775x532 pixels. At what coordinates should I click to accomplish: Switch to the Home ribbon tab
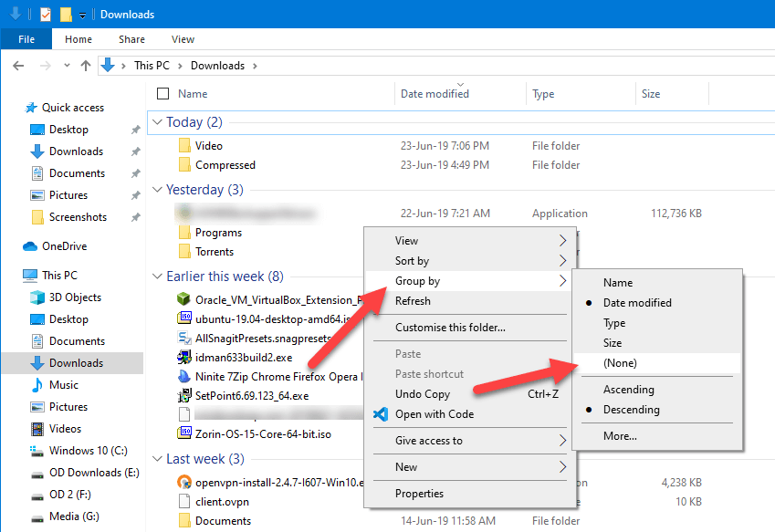(79, 39)
